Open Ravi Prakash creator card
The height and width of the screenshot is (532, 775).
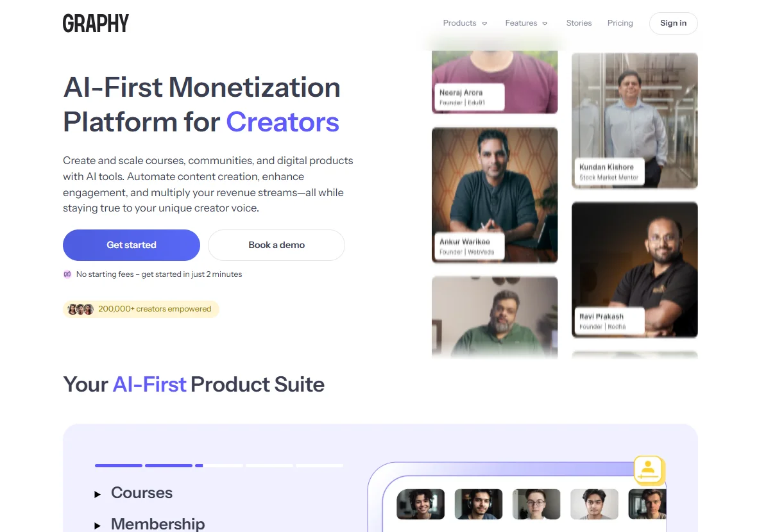[634, 270]
